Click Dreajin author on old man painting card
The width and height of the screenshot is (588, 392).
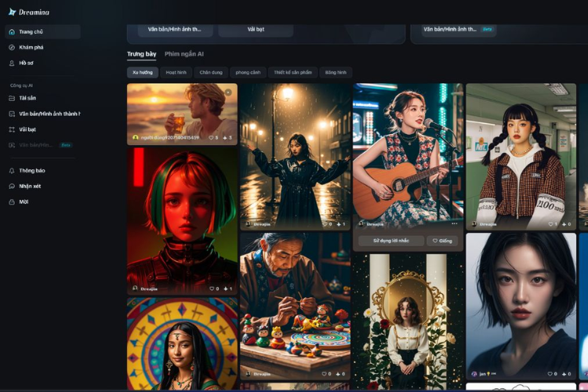(x=262, y=374)
